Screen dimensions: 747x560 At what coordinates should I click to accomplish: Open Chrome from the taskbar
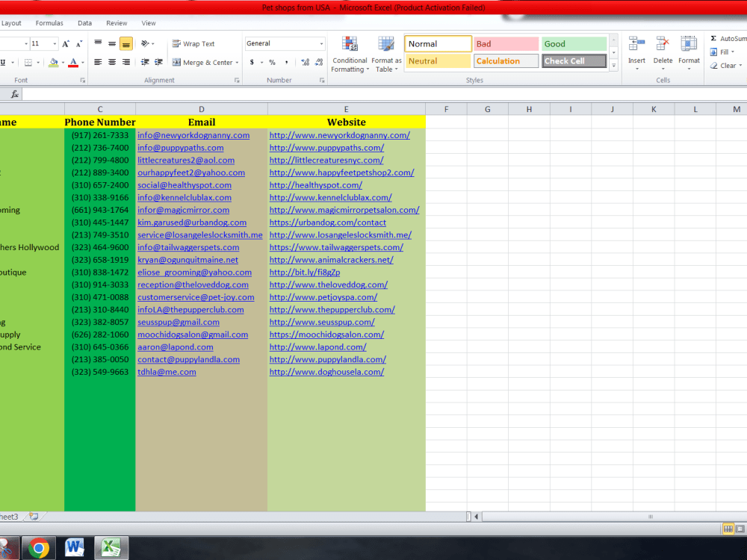click(x=39, y=548)
